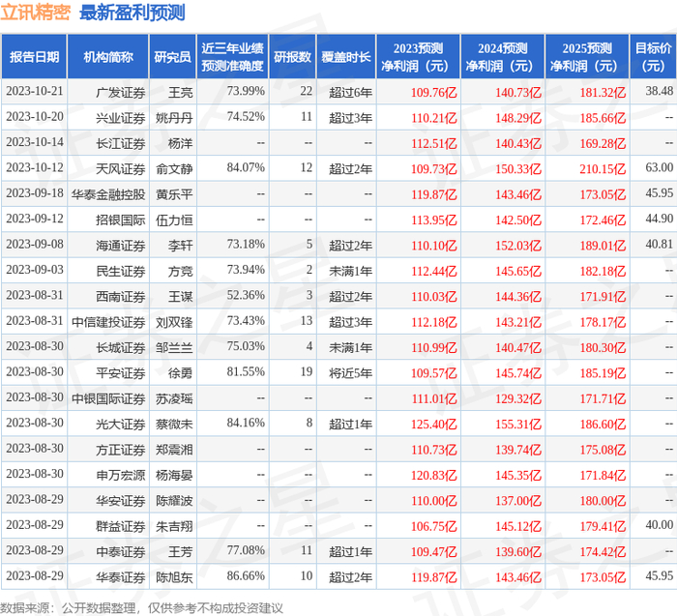Click the 目标价 column header
Screen dimensions: 677x616
pos(653,56)
